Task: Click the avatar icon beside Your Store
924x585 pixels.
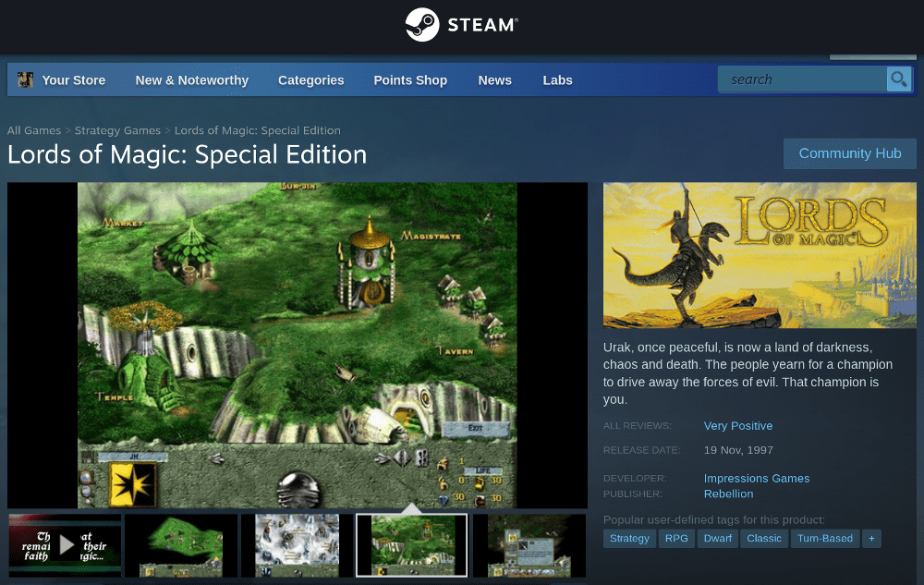Action: pos(26,80)
